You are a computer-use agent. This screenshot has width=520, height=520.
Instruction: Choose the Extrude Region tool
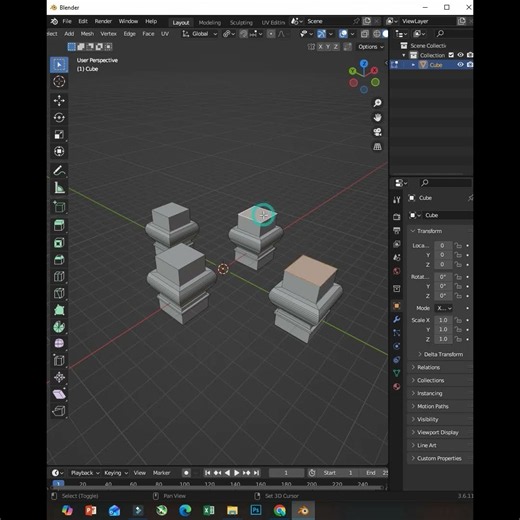coord(59,226)
